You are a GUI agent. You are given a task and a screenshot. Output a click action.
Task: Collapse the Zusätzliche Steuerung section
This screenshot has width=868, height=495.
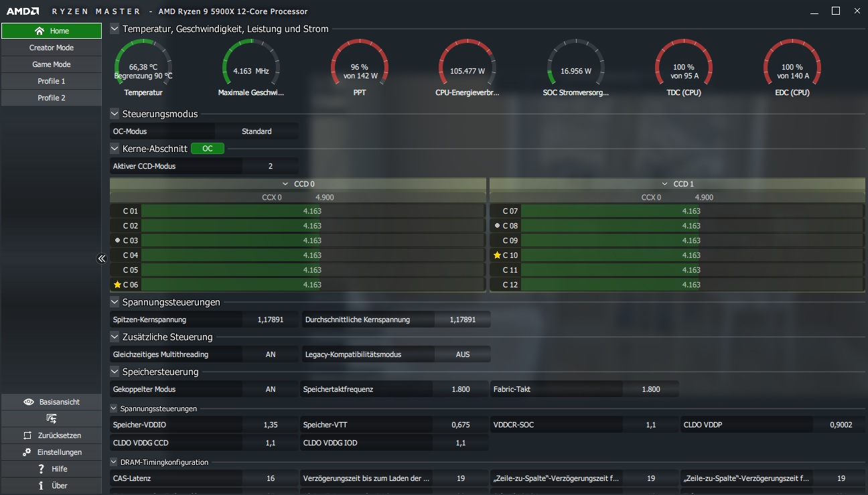[115, 337]
